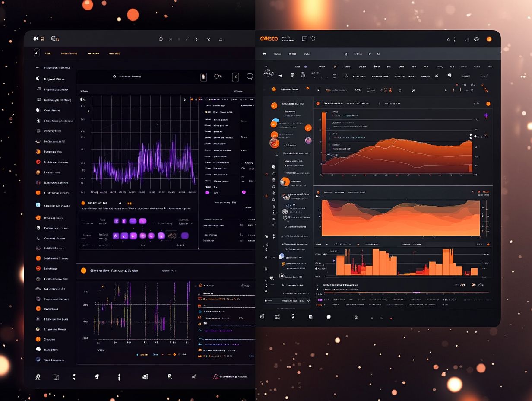Toggle the orange dot at the right of the top area chart header
Viewport: 532px width, 401px height.
[x=488, y=104]
